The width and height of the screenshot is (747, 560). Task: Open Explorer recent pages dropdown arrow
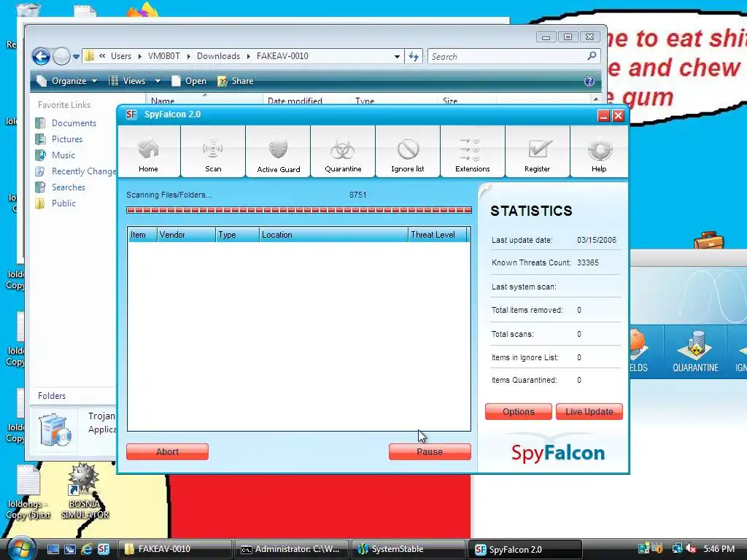[x=76, y=57]
